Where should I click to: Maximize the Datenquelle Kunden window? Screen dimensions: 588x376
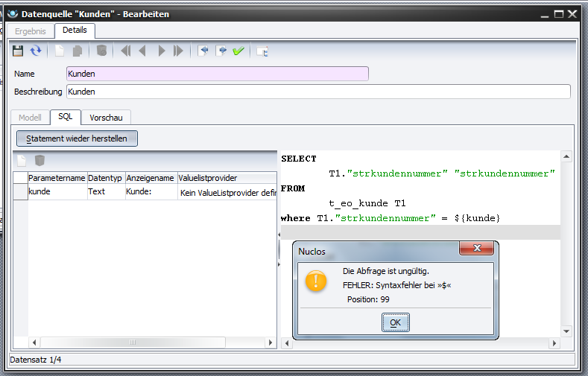click(x=559, y=14)
